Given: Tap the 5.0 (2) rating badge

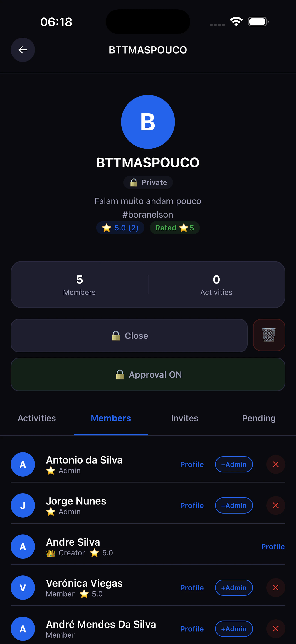Looking at the screenshot, I should (x=120, y=228).
